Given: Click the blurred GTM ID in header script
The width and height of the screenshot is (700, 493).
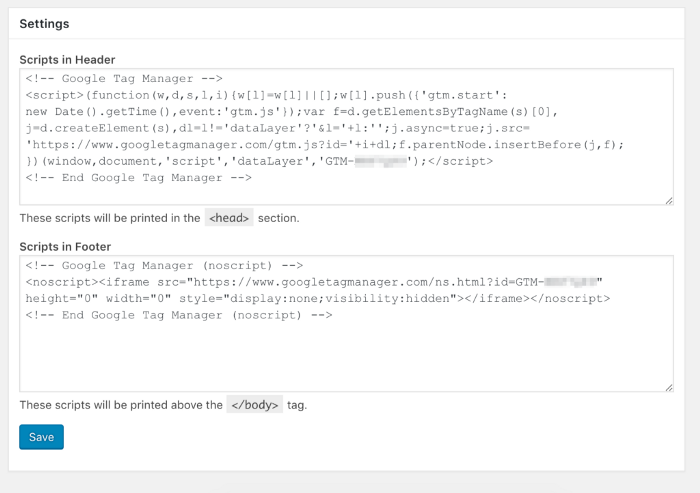Looking at the screenshot, I should tap(381, 161).
